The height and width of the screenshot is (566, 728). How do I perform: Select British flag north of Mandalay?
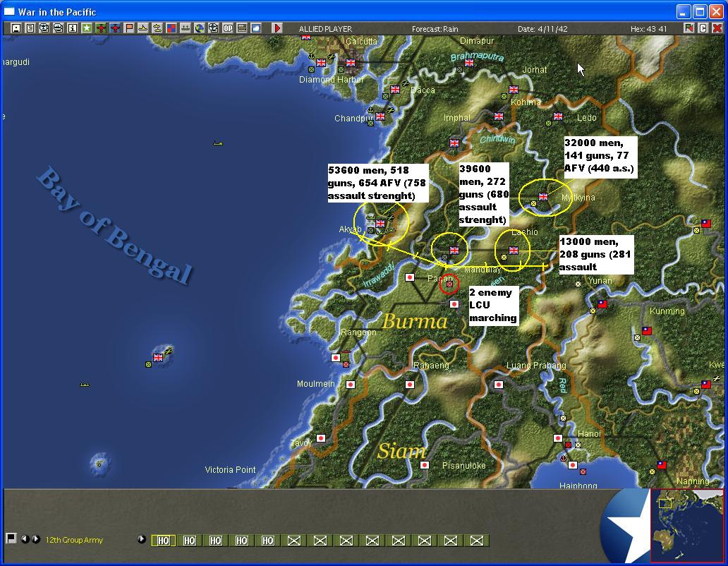click(454, 251)
